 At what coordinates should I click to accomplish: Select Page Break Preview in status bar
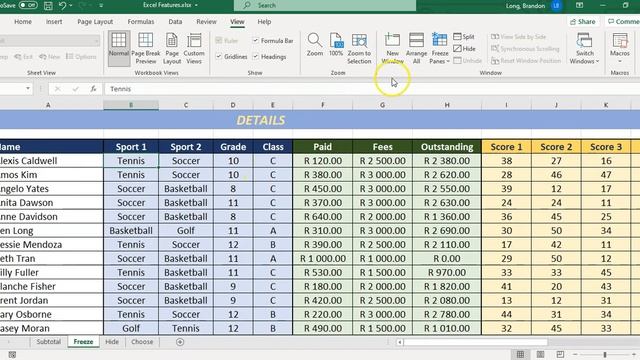[560, 354]
